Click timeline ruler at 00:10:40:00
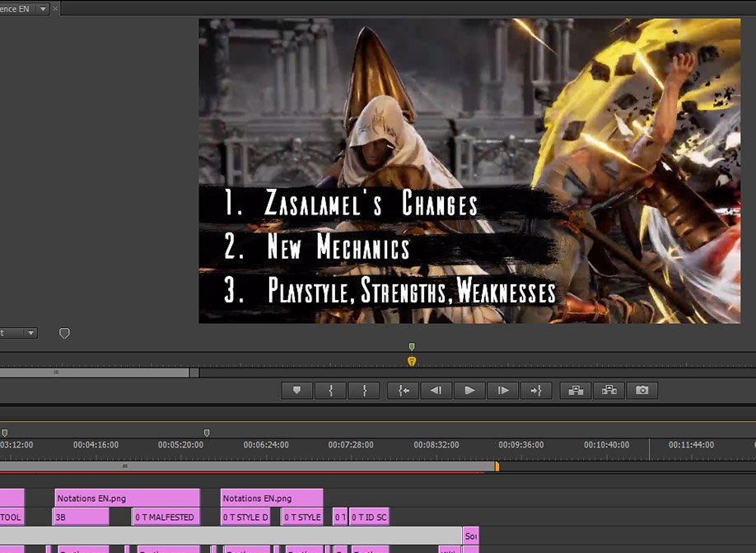This screenshot has height=553, width=756. point(606,445)
